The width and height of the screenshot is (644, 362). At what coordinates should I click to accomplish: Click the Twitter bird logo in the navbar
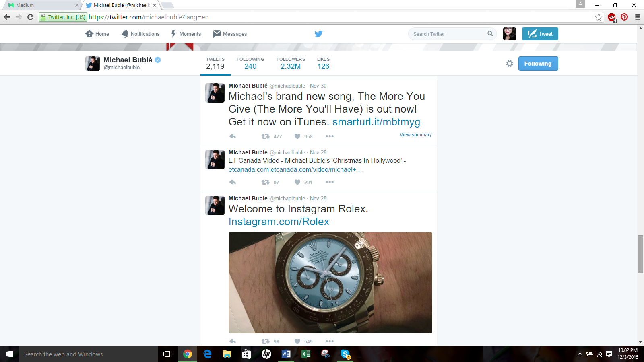[x=318, y=34]
